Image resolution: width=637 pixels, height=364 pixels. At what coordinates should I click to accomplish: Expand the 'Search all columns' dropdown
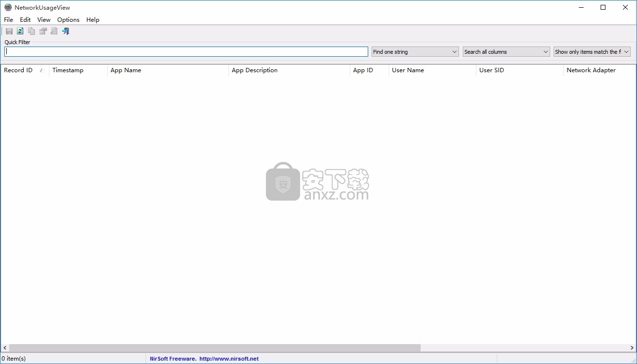point(506,52)
